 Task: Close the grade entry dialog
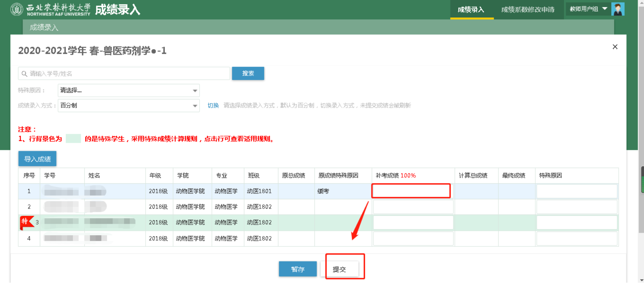pyautogui.click(x=615, y=47)
